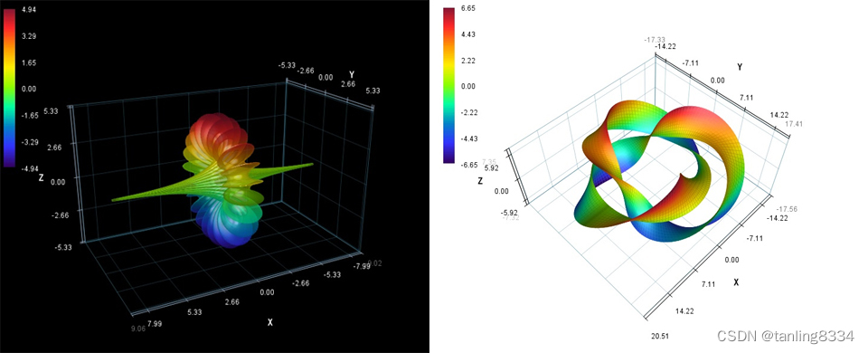Click the 6.65 color scale value
The image size is (868, 353).
pyautogui.click(x=467, y=8)
